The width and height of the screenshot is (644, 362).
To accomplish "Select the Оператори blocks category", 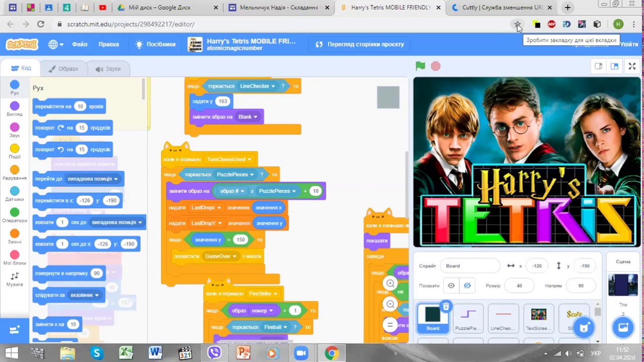I will tap(15, 215).
